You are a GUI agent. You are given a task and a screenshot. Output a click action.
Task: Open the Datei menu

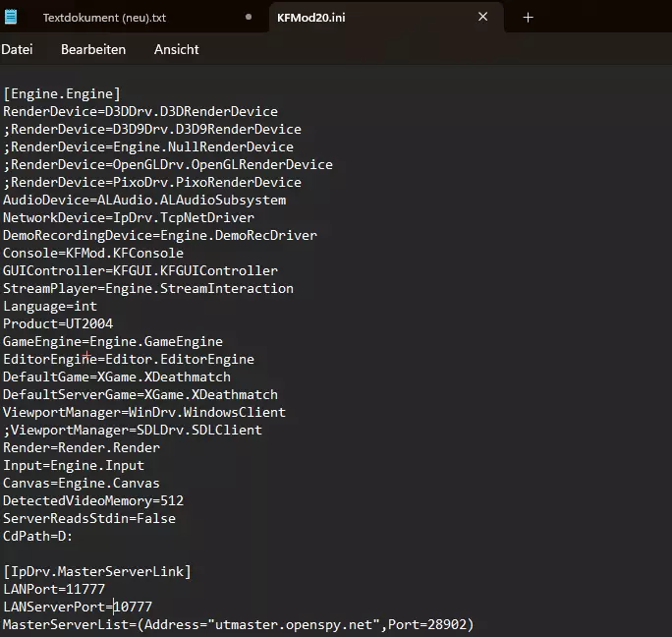coord(17,49)
